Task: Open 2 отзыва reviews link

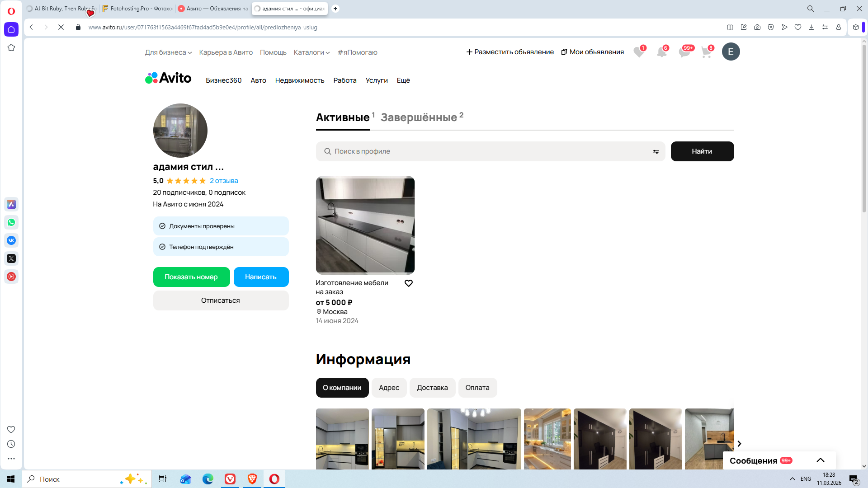Action: (x=224, y=181)
